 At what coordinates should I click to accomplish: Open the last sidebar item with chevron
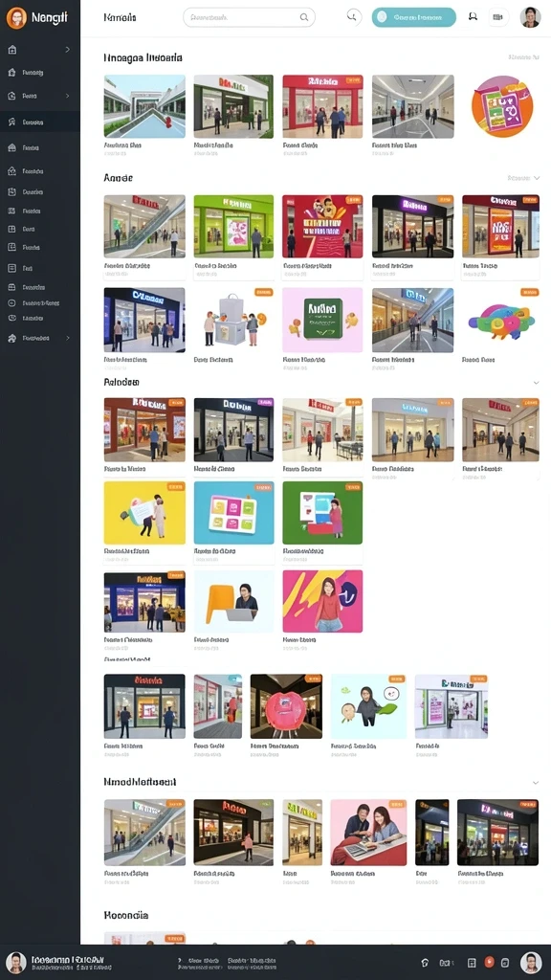pos(40,338)
